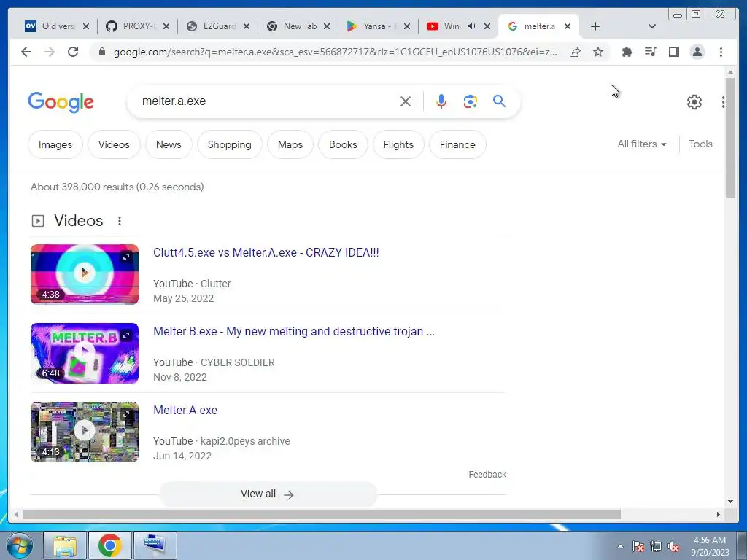Open Action Center flag tray icon
The width and height of the screenshot is (747, 560).
(x=638, y=546)
